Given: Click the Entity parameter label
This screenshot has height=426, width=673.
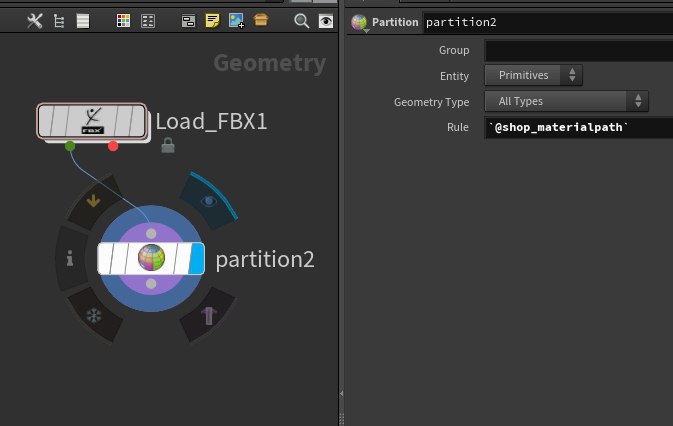Looking at the screenshot, I should click(454, 76).
